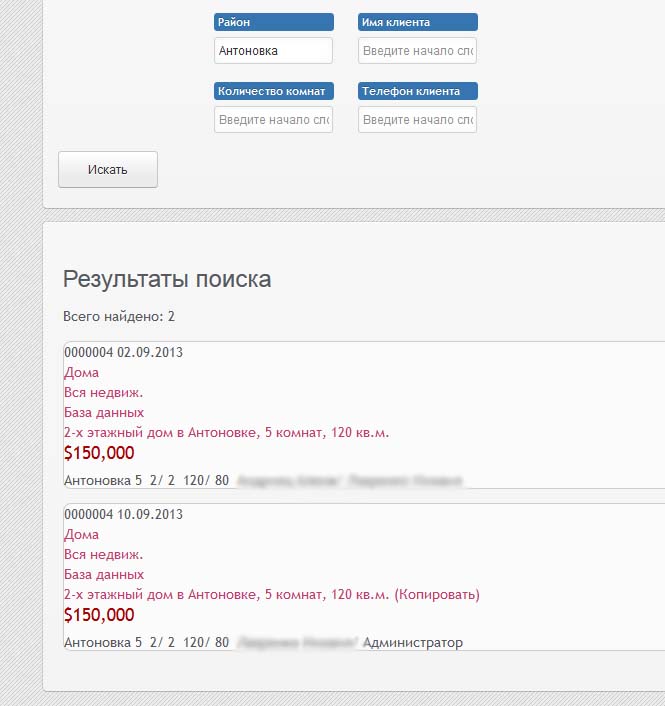Open the listing title ending with (Копировать)
The image size is (665, 706).
(x=271, y=595)
